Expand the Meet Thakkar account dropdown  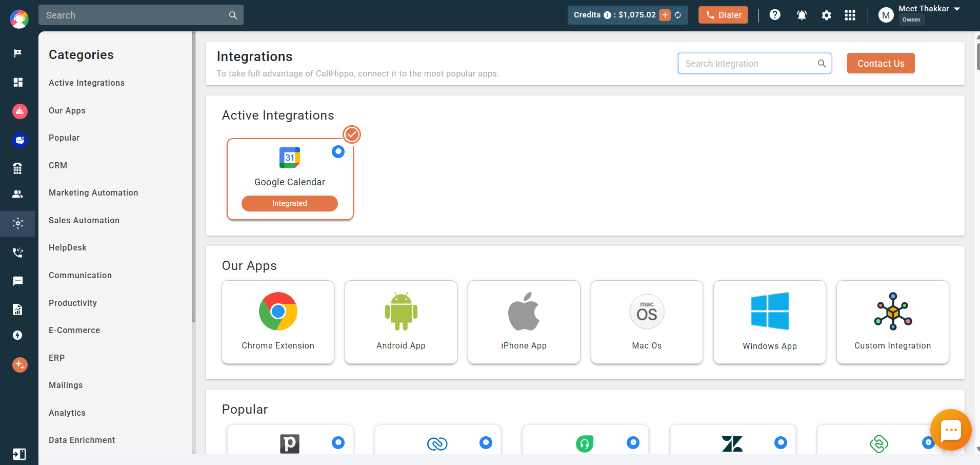click(x=957, y=9)
